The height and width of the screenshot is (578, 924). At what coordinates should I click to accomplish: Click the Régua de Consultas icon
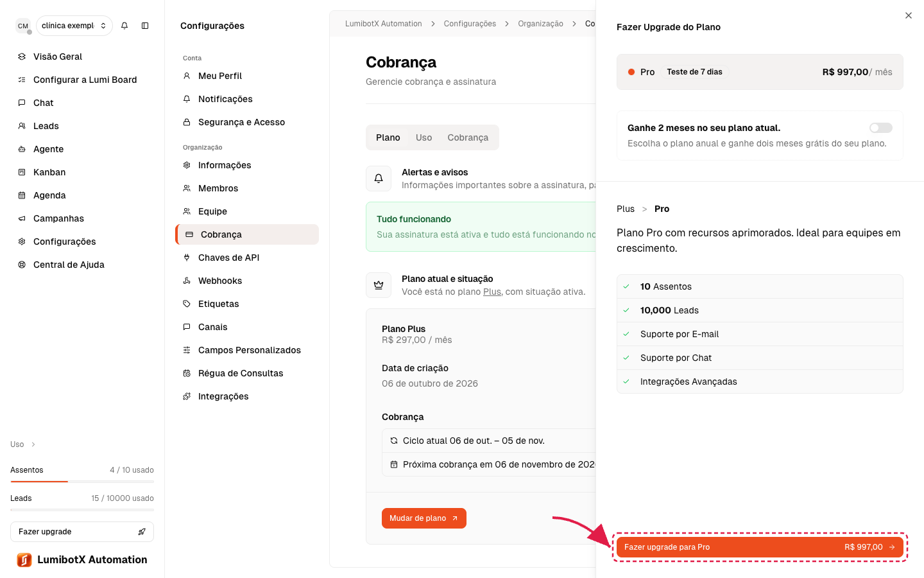coord(187,373)
